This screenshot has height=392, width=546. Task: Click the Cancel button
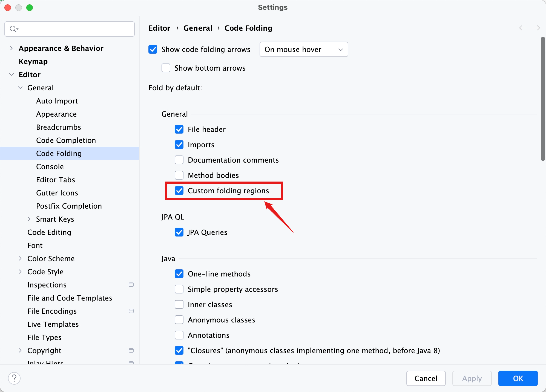pos(426,378)
